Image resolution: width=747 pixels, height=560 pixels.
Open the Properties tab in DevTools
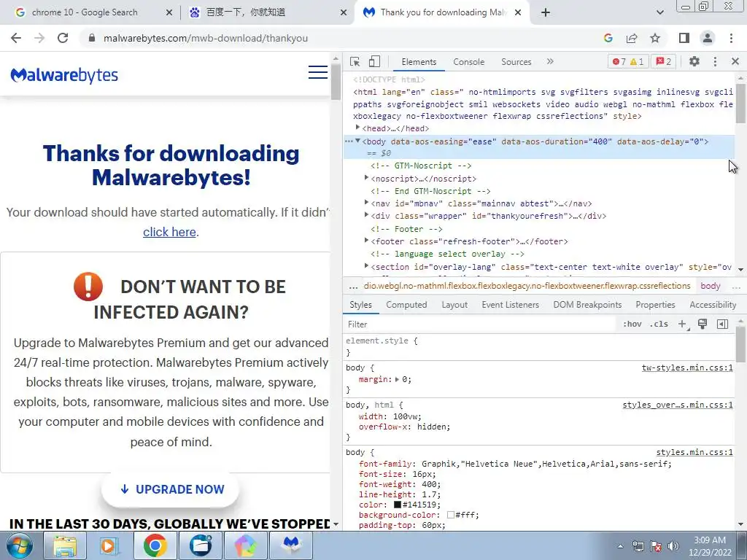[655, 305]
